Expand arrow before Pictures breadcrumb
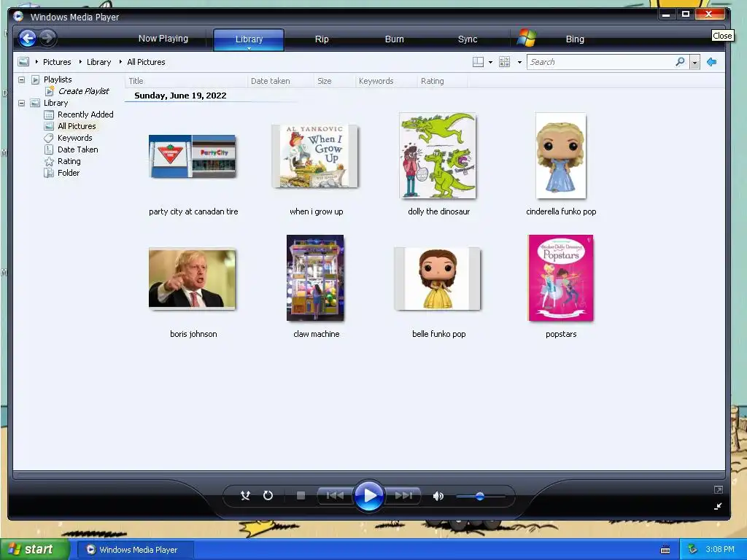This screenshot has width=747, height=560. 36,62
